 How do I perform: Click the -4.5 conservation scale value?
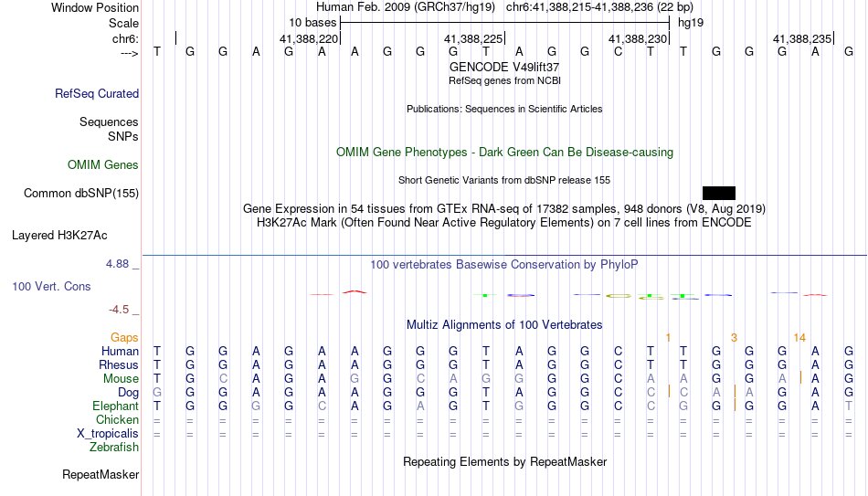click(119, 310)
